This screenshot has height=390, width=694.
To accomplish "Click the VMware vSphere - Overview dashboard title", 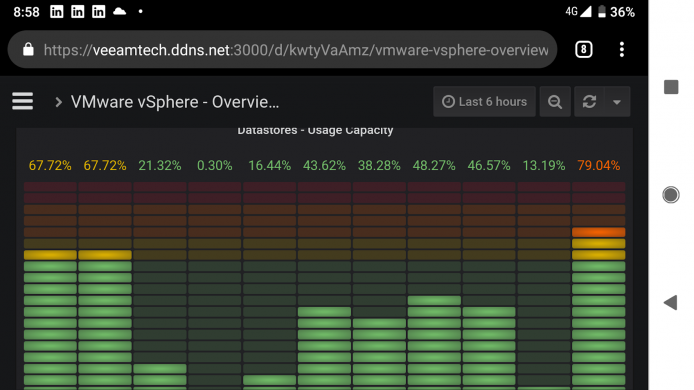I will coord(175,102).
